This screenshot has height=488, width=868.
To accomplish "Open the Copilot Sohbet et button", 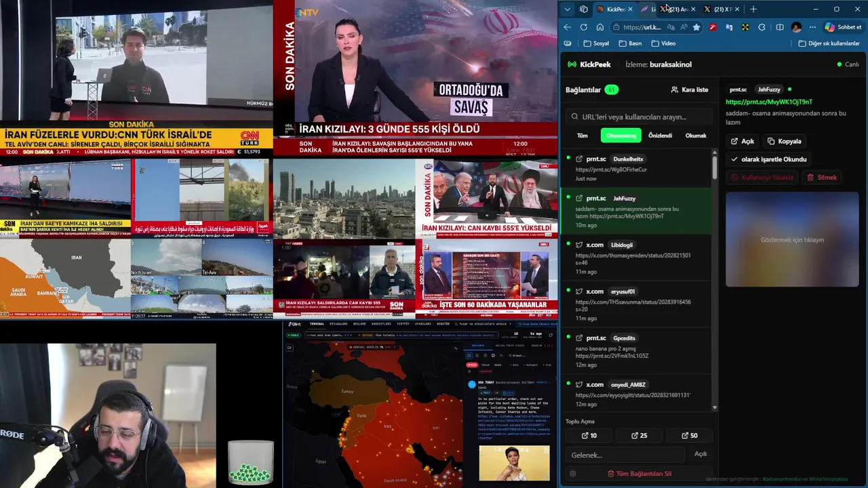I will 843,27.
